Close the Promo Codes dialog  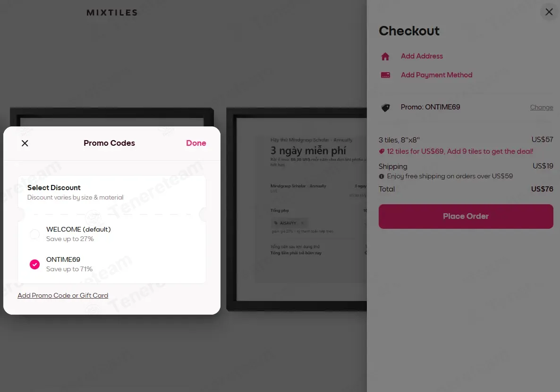tap(25, 143)
